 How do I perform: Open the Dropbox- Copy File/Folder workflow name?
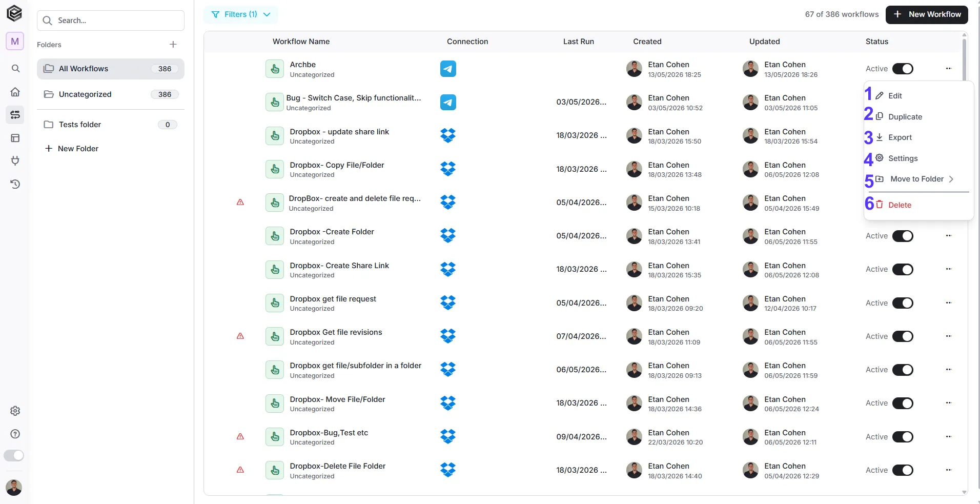(337, 165)
